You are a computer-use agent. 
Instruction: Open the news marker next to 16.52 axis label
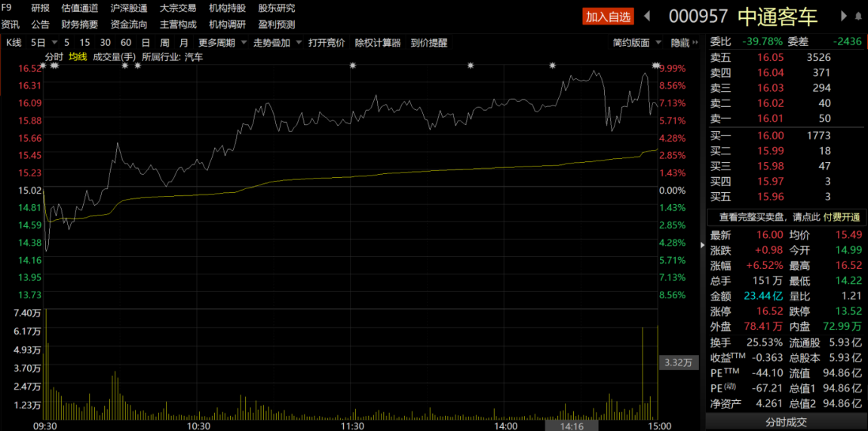pyautogui.click(x=44, y=66)
